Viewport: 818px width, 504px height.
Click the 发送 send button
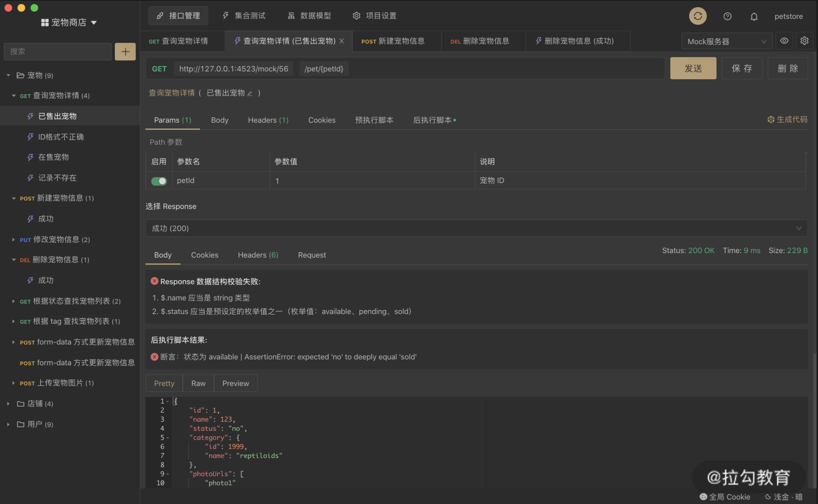pos(693,68)
